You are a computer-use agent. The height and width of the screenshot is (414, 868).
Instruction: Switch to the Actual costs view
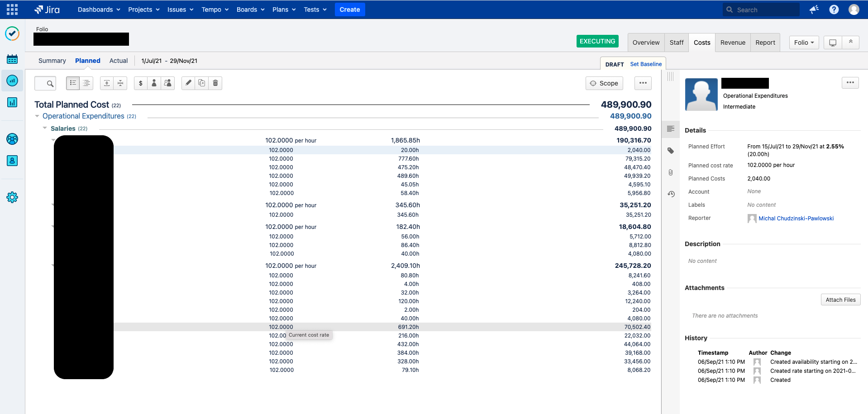[119, 61]
